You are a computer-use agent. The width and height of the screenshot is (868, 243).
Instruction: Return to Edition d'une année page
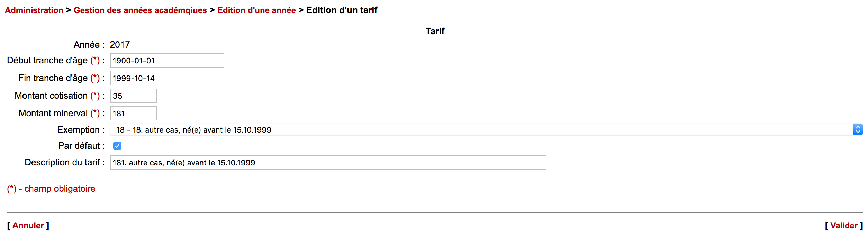[x=256, y=10]
